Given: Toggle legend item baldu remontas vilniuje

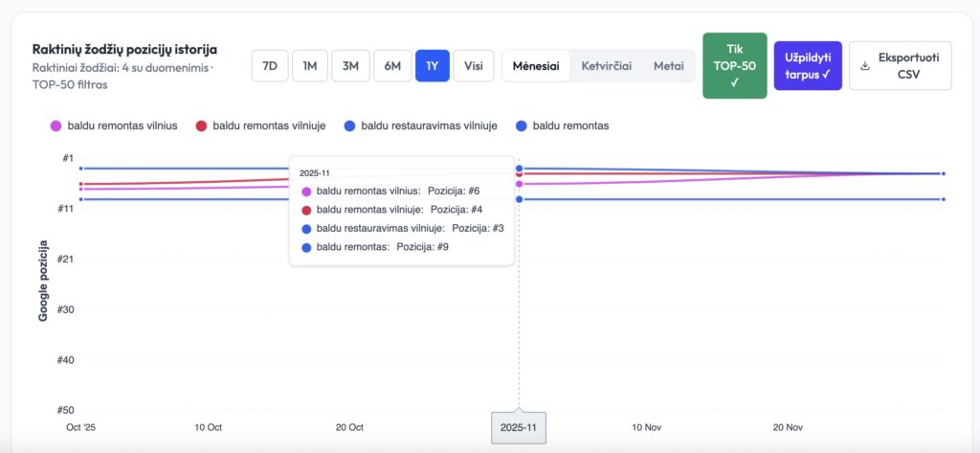Looking at the screenshot, I should 260,125.
